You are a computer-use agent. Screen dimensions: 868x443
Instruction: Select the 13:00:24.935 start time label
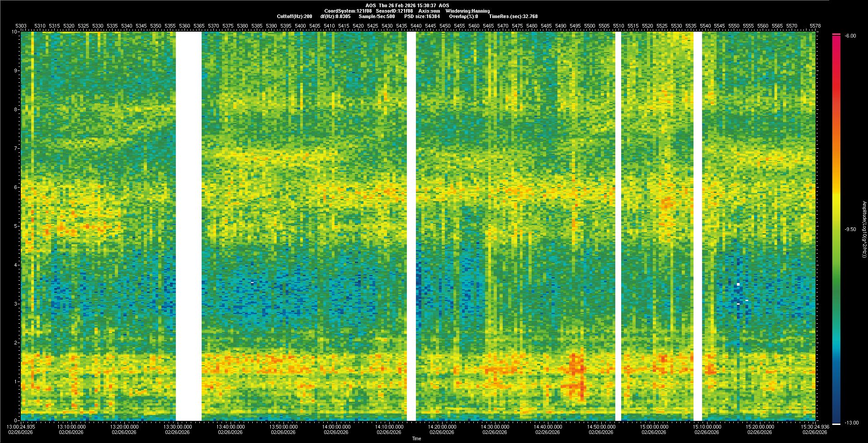pyautogui.click(x=21, y=426)
